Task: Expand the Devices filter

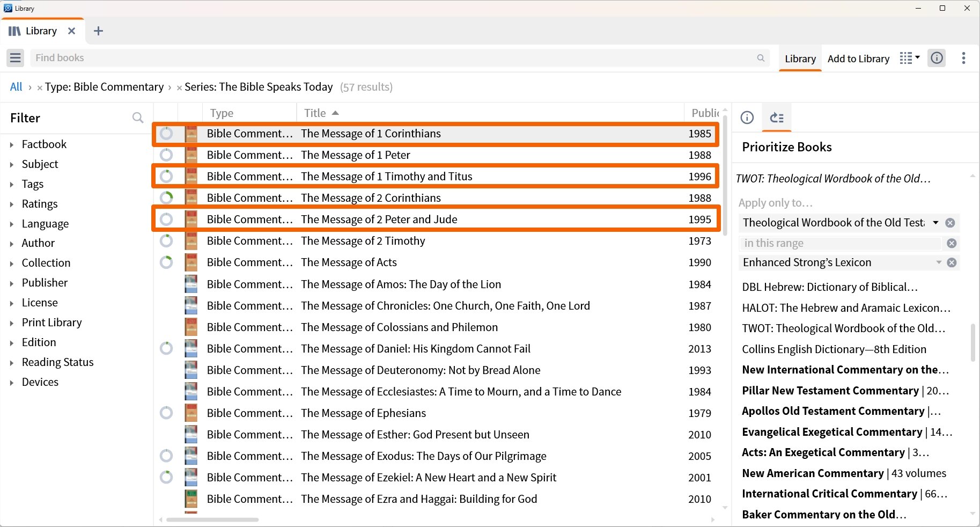Action: click(11, 382)
